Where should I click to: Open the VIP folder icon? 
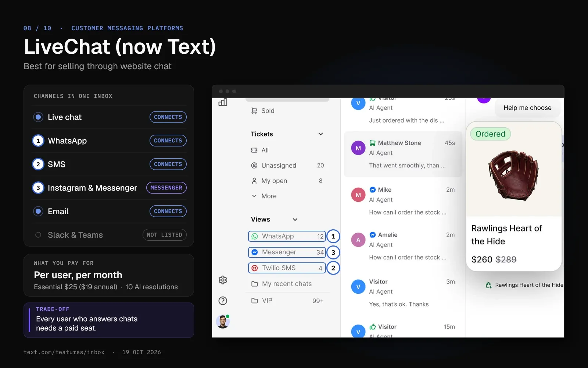tap(254, 301)
